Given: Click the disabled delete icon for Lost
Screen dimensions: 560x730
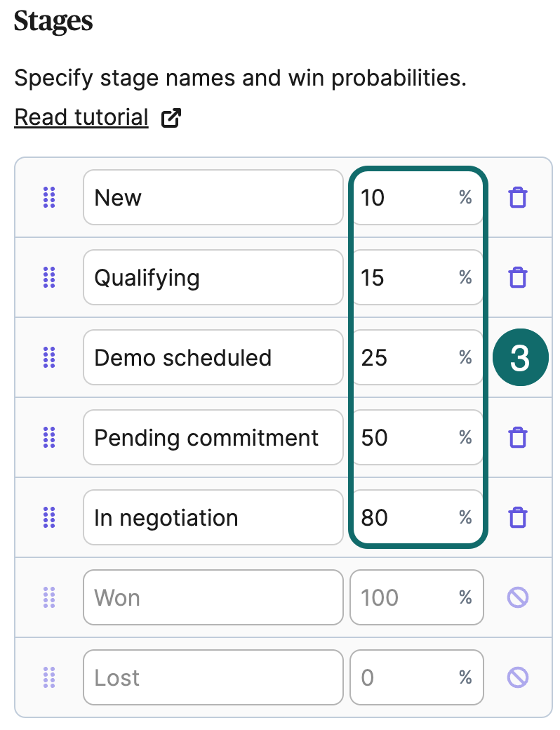Looking at the screenshot, I should click(x=518, y=677).
